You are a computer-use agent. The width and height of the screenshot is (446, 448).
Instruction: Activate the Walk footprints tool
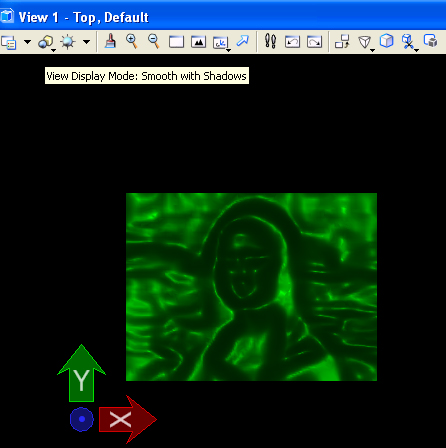click(270, 41)
